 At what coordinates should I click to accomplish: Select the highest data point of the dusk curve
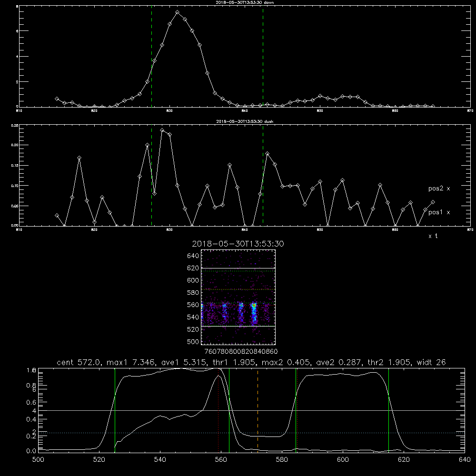click(162, 130)
